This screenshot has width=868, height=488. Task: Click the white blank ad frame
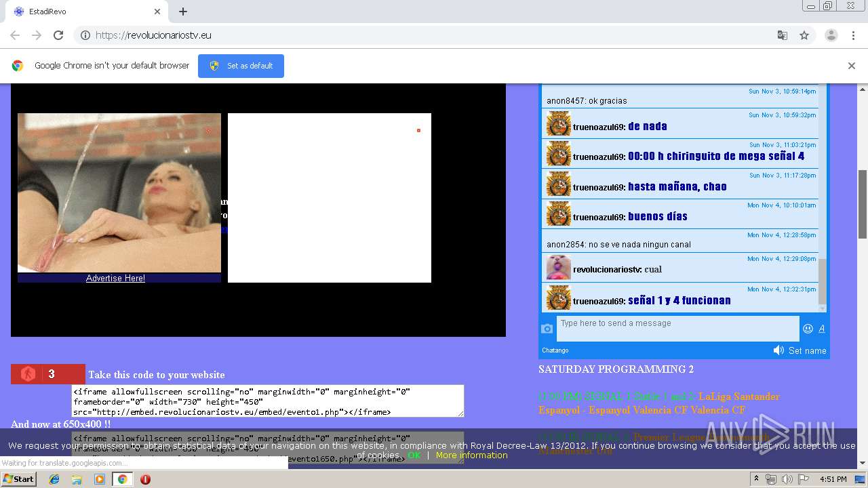point(330,198)
